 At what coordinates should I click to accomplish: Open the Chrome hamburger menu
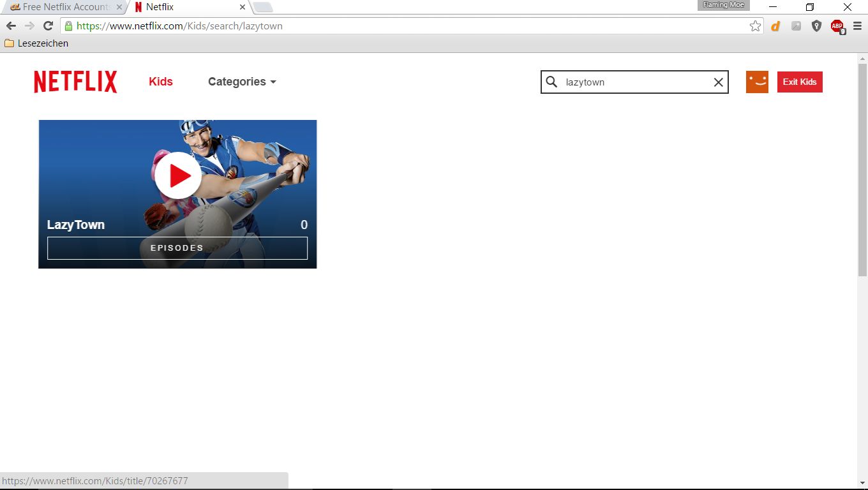point(857,26)
